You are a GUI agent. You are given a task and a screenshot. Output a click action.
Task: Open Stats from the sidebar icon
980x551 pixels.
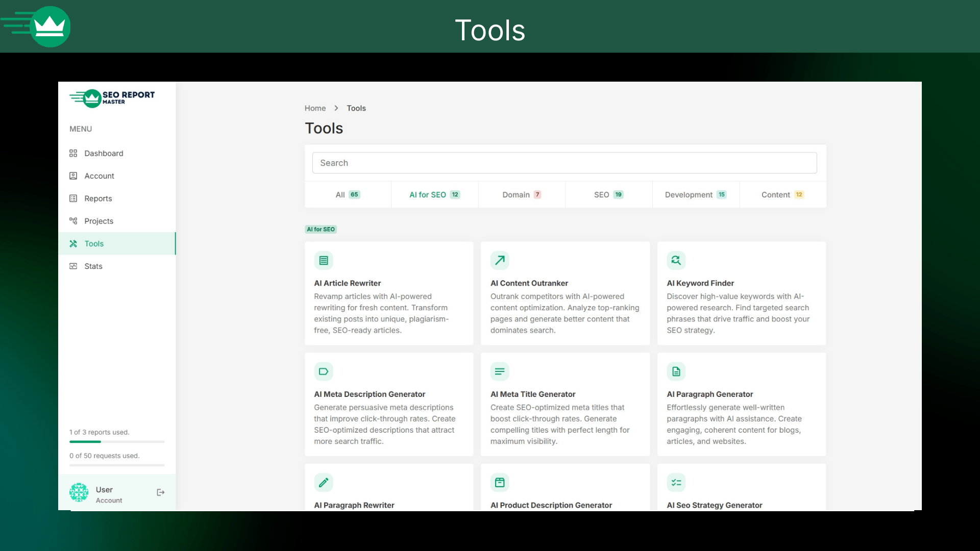(73, 266)
